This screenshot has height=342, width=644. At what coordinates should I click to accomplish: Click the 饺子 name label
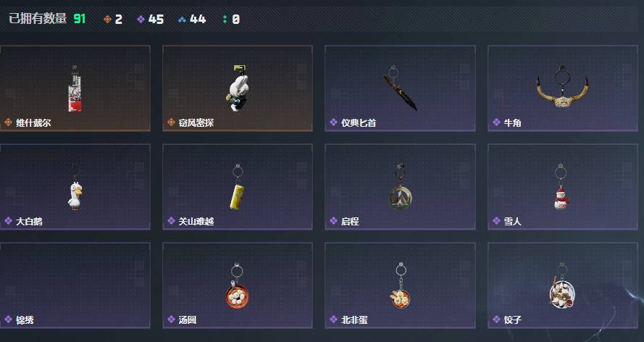pos(513,320)
